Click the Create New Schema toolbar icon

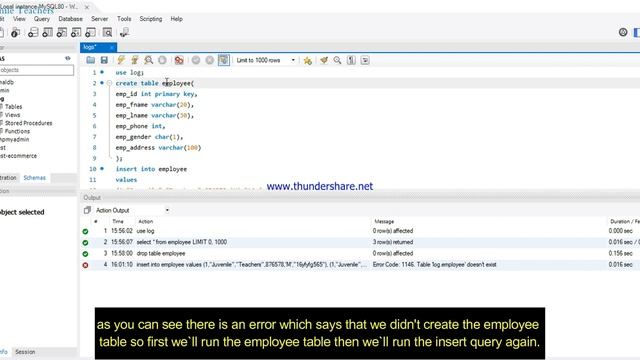point(33,33)
